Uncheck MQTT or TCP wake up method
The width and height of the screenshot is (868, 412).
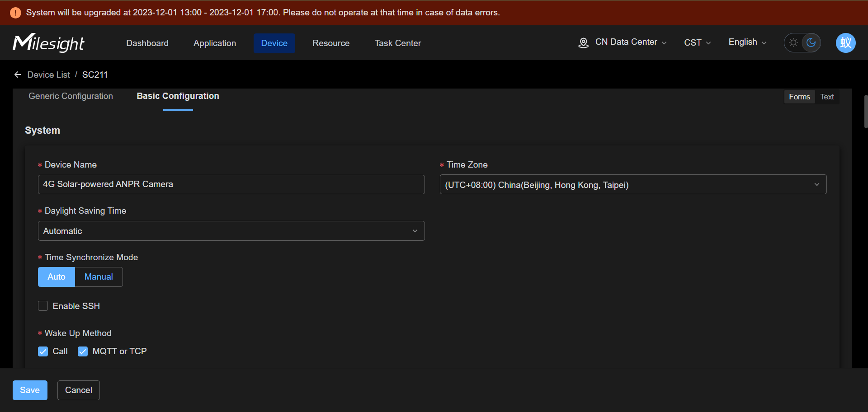point(83,351)
